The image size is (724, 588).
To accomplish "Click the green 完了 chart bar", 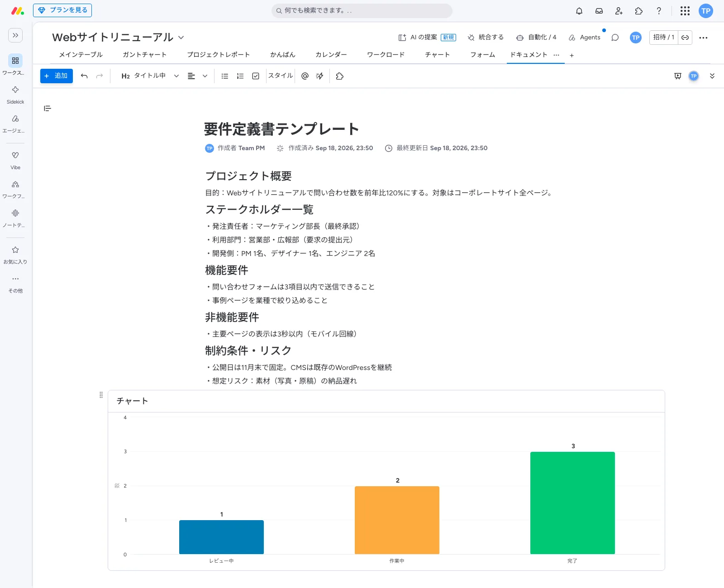I will pos(572,503).
